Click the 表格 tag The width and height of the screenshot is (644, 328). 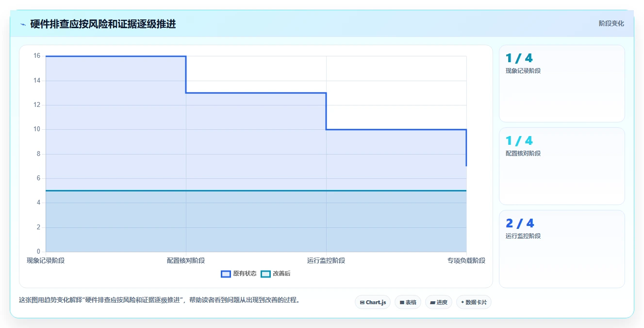coord(408,302)
